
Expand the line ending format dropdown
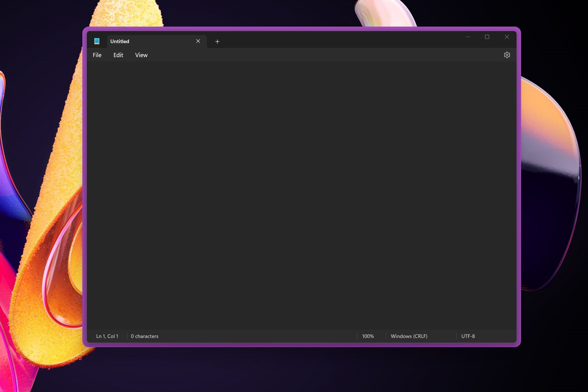pyautogui.click(x=409, y=335)
